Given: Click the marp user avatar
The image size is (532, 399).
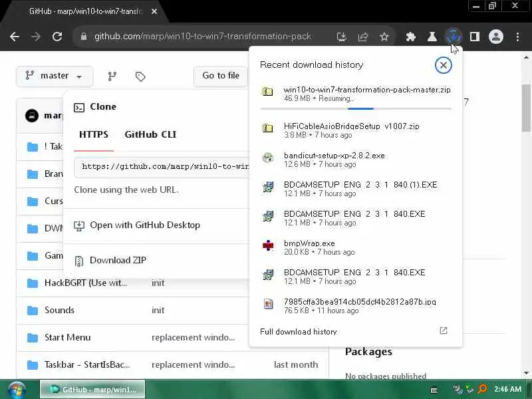Looking at the screenshot, I should point(32,116).
